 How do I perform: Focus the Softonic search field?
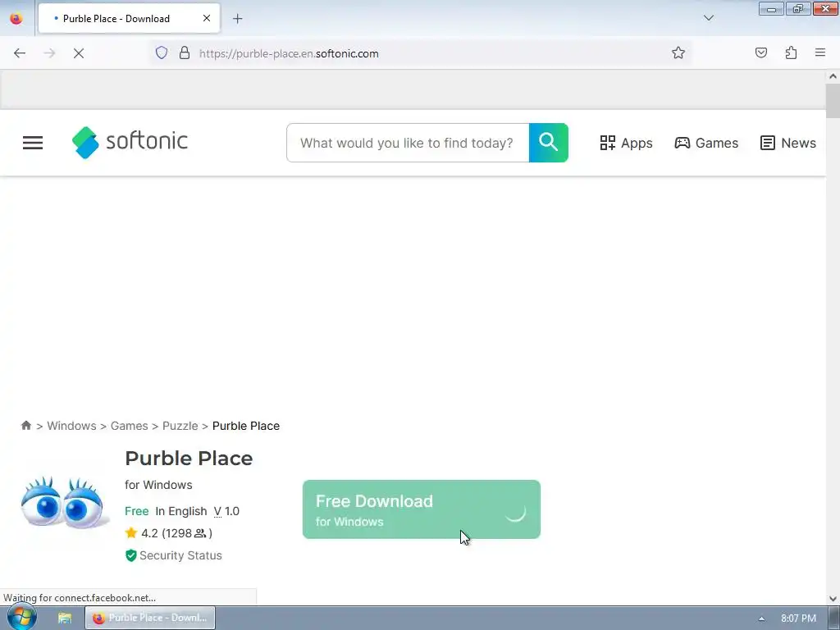point(408,143)
